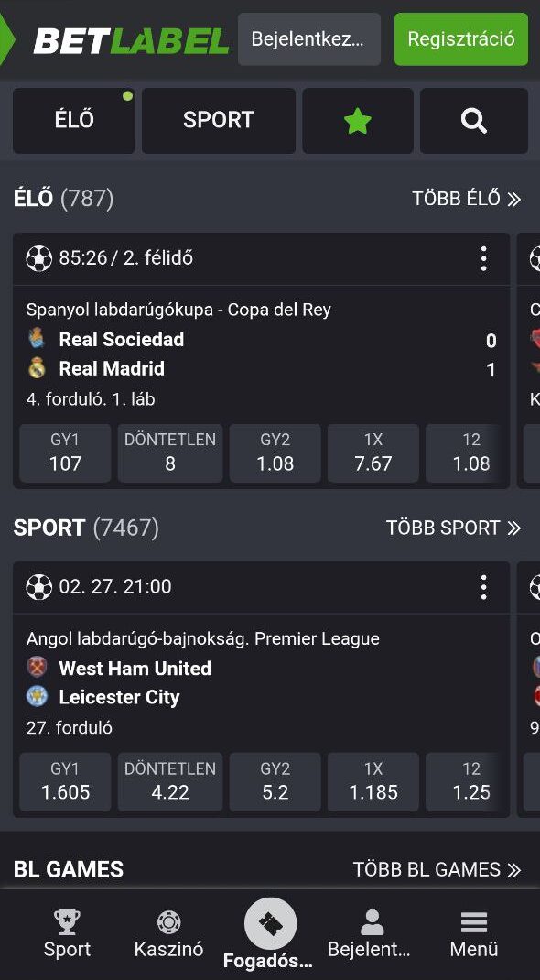Select GY2 odds 1.08 for Real Madrid
The image size is (540, 980).
(275, 453)
